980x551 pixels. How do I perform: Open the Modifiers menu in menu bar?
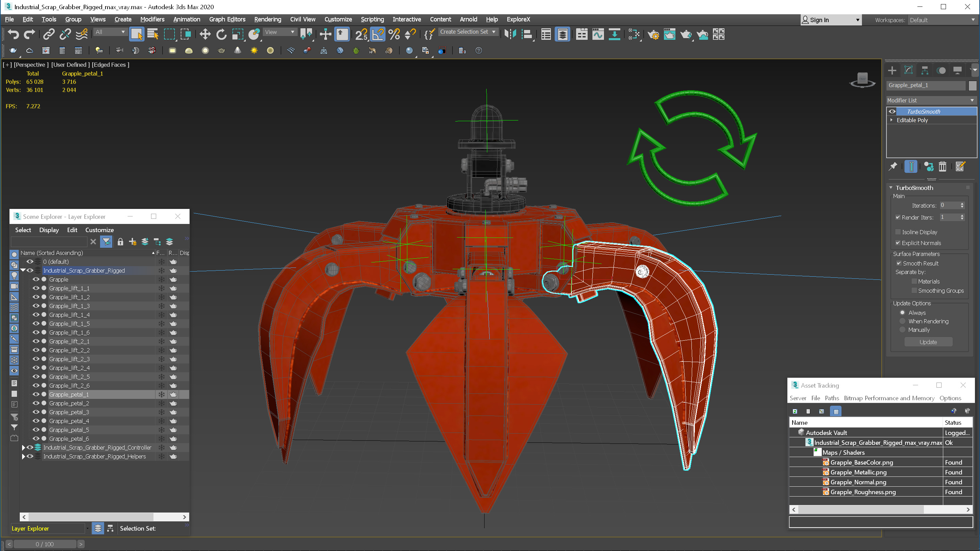pyautogui.click(x=152, y=19)
